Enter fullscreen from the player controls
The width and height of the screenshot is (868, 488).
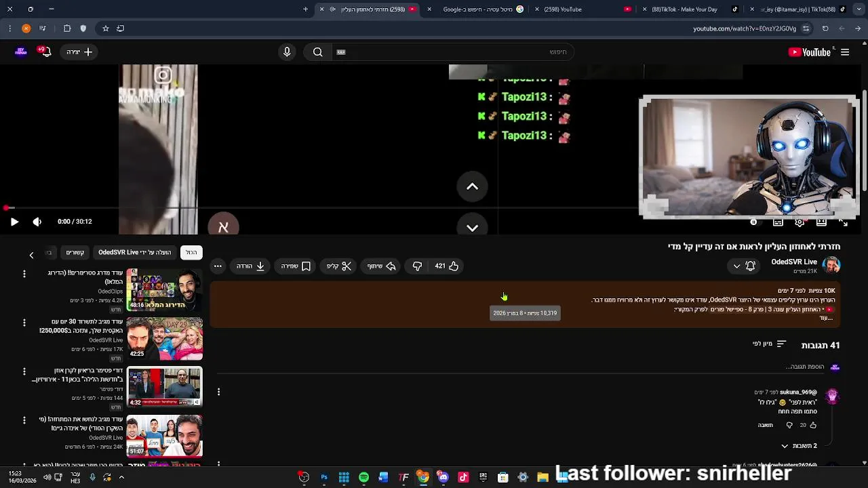(843, 222)
